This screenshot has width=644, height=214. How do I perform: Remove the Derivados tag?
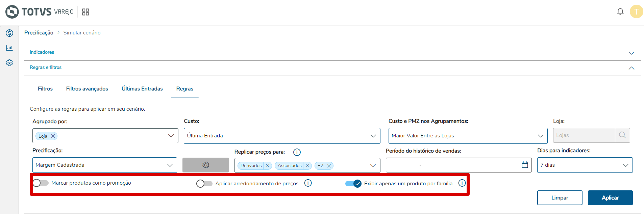[268, 166]
